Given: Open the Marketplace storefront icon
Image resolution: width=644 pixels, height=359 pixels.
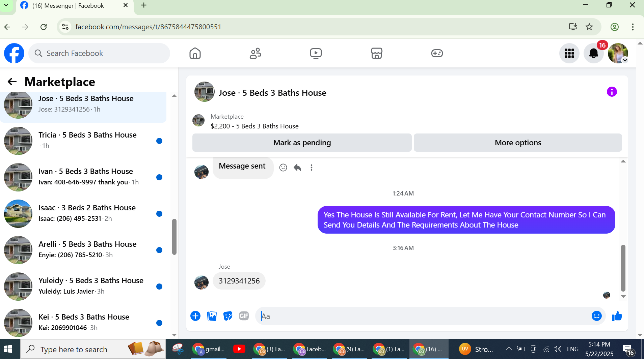Looking at the screenshot, I should (x=376, y=53).
